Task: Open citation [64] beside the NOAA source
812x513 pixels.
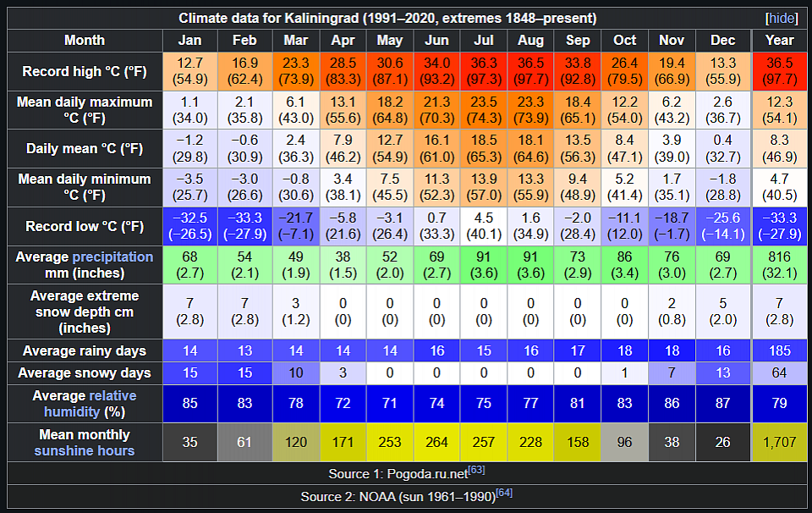Action: point(504,493)
